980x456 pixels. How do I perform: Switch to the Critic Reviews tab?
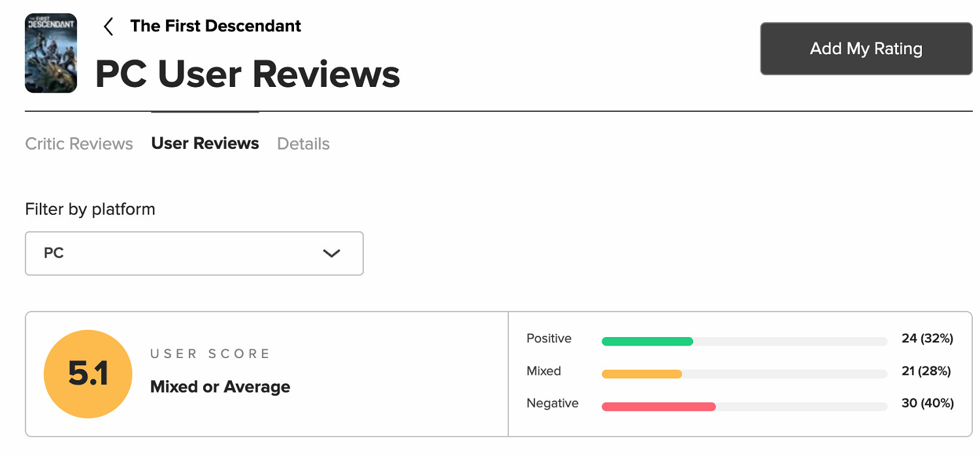tap(79, 144)
